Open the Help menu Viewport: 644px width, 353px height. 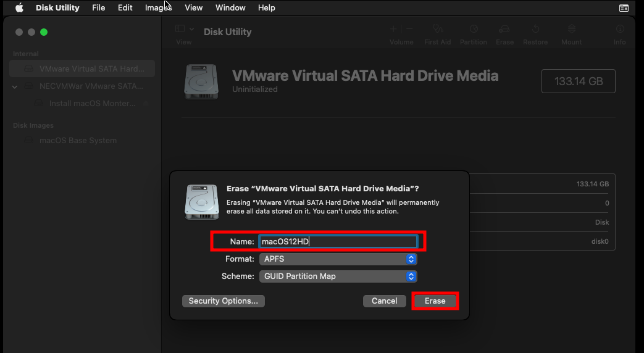267,8
